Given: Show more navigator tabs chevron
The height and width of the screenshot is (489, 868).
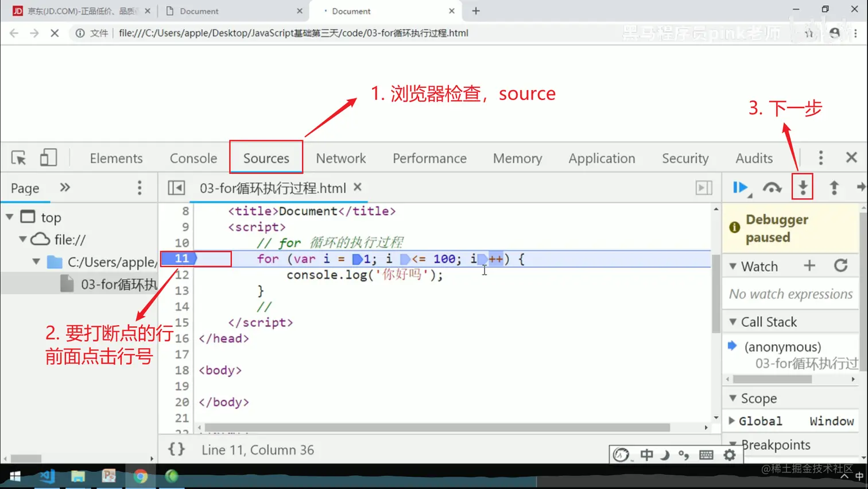Looking at the screenshot, I should click(65, 187).
